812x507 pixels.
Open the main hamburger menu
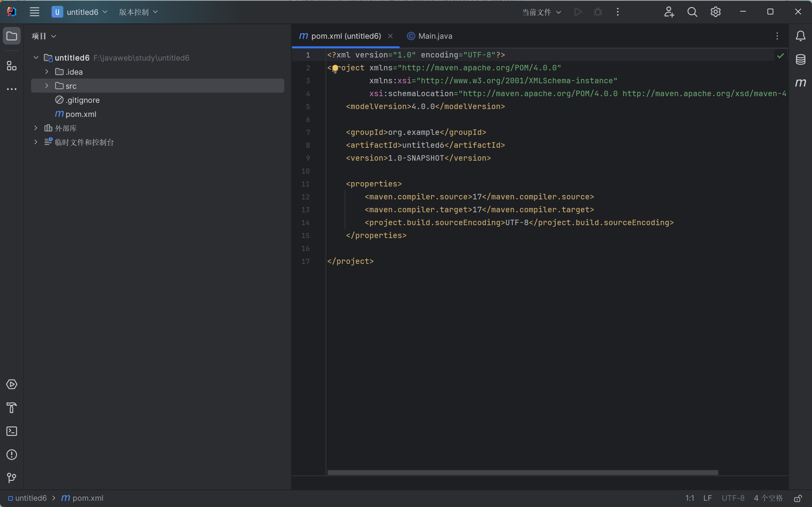(x=34, y=12)
